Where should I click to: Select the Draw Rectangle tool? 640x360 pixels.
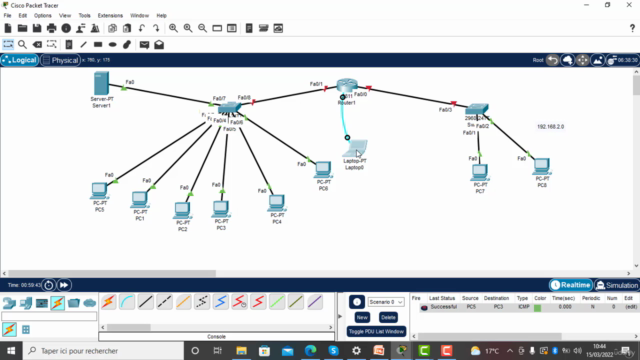[x=98, y=44]
